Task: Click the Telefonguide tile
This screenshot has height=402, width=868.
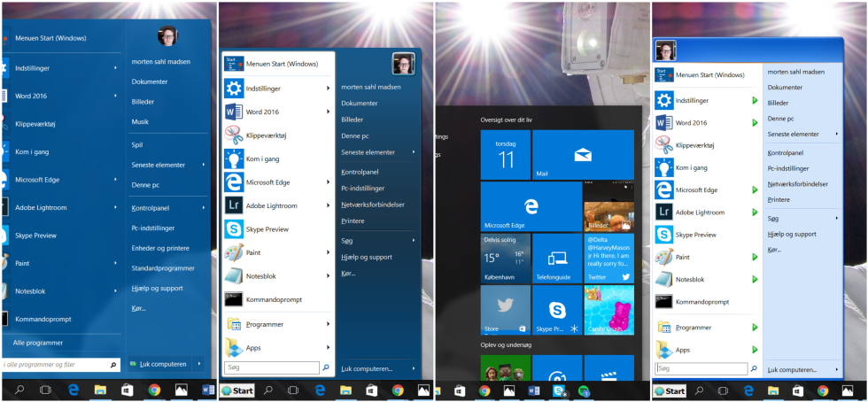Action: point(557,259)
